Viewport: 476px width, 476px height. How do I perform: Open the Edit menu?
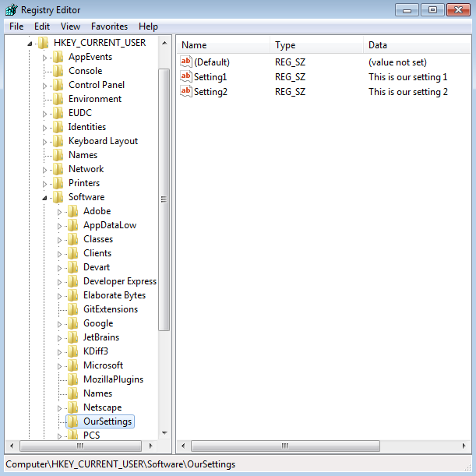point(42,26)
